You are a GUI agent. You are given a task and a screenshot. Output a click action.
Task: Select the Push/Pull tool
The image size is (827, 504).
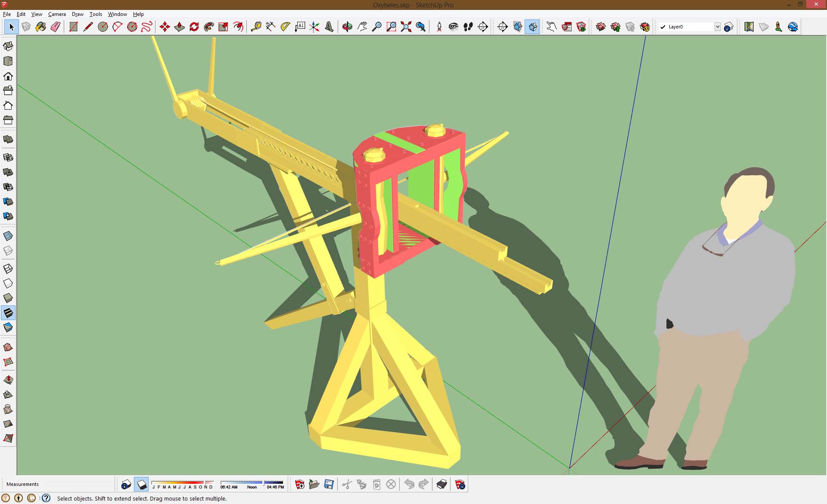pos(180,27)
